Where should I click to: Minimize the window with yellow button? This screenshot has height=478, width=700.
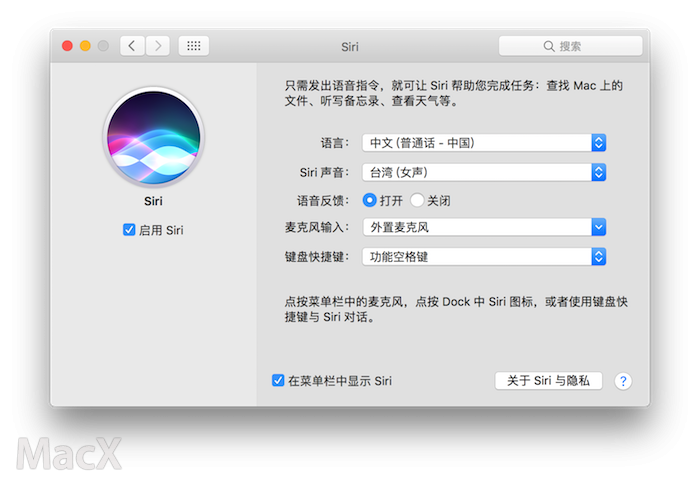(85, 46)
